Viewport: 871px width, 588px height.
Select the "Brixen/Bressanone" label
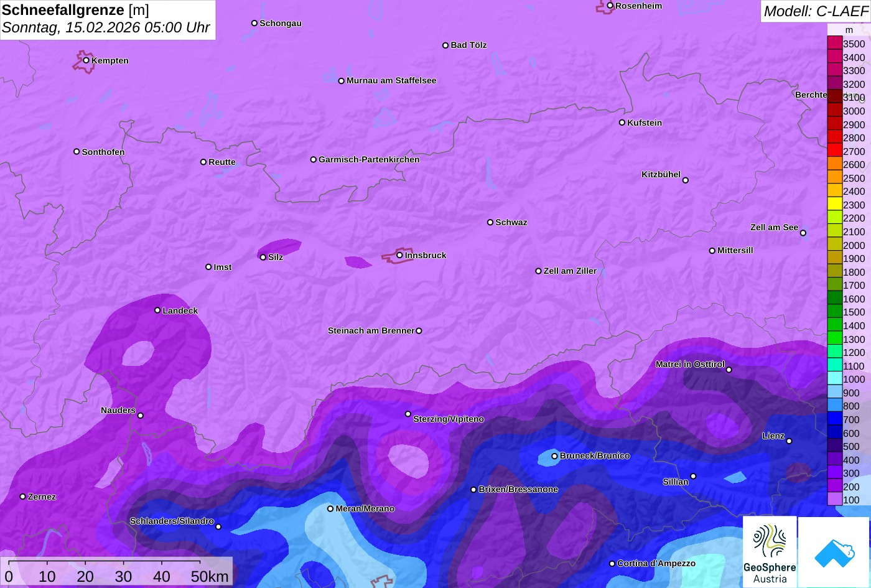[518, 490]
